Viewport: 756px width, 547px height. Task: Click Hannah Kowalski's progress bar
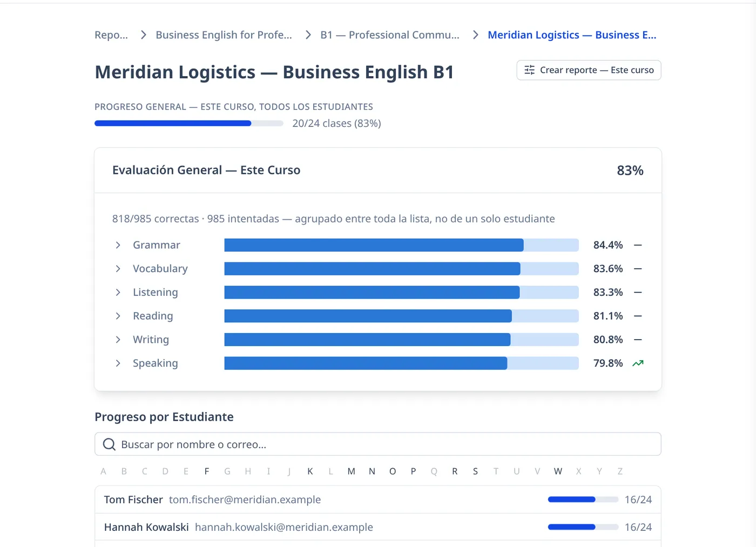pos(583,527)
